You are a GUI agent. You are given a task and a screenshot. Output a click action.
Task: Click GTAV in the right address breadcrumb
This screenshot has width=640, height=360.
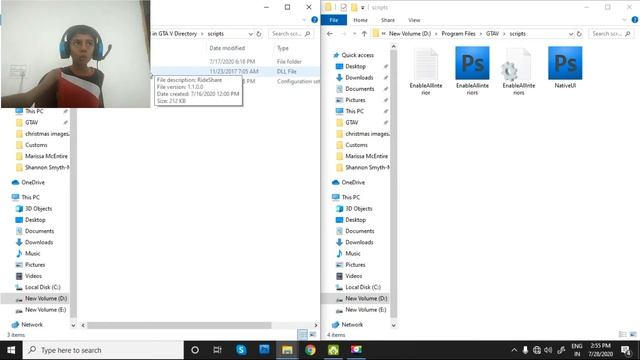(492, 34)
